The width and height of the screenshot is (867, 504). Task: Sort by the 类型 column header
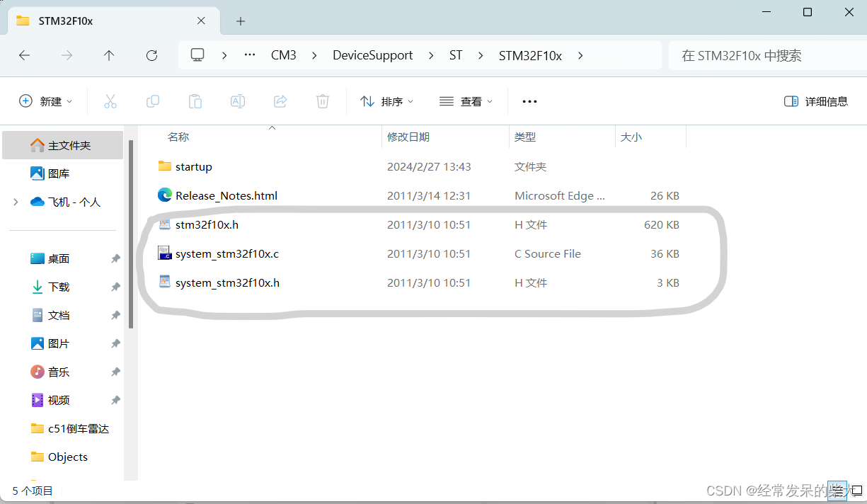[x=525, y=137]
